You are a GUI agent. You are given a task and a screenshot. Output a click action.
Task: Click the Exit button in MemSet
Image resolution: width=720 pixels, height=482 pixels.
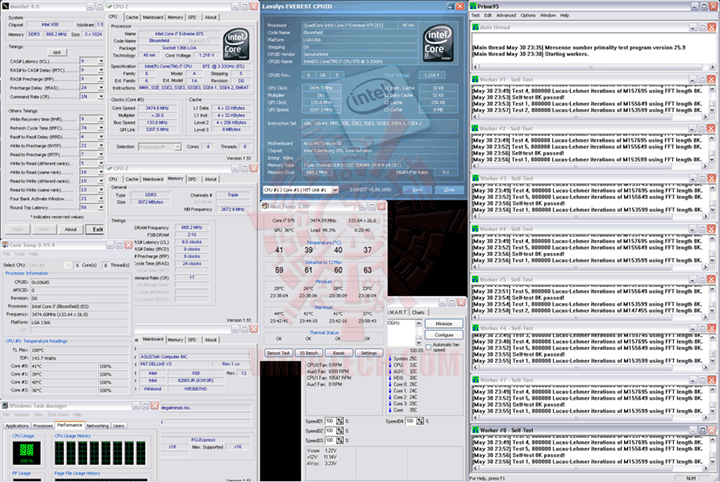pos(97,229)
